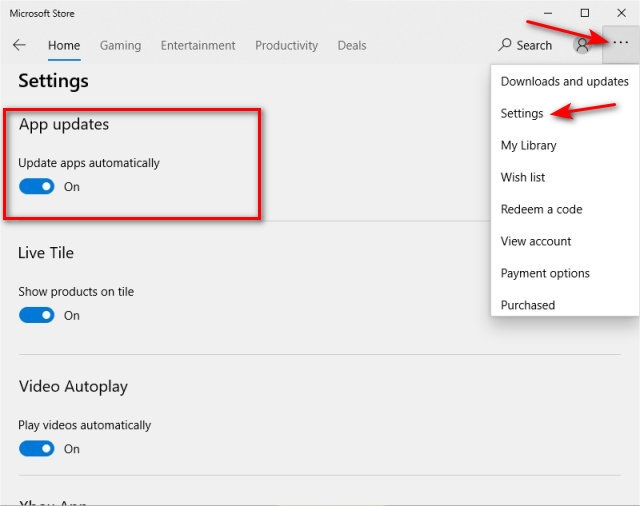Image resolution: width=640 pixels, height=506 pixels.
Task: Go back using the back arrow
Action: pos(19,45)
